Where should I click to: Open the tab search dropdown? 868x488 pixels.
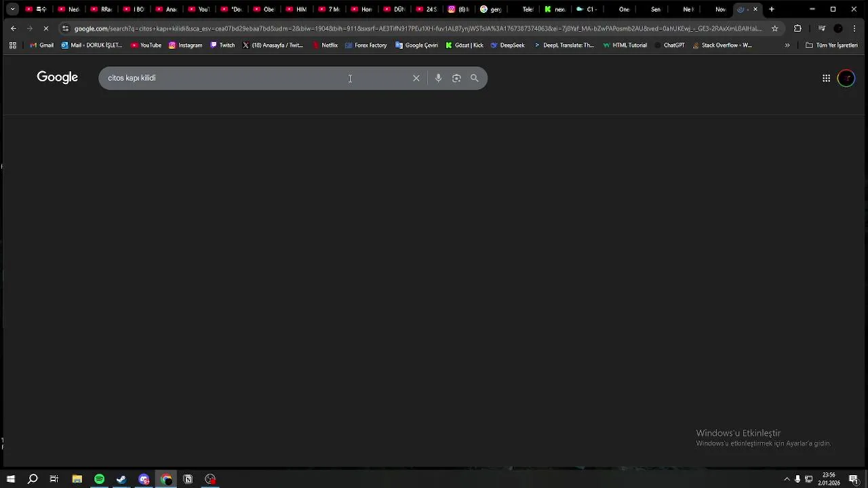coord(12,9)
